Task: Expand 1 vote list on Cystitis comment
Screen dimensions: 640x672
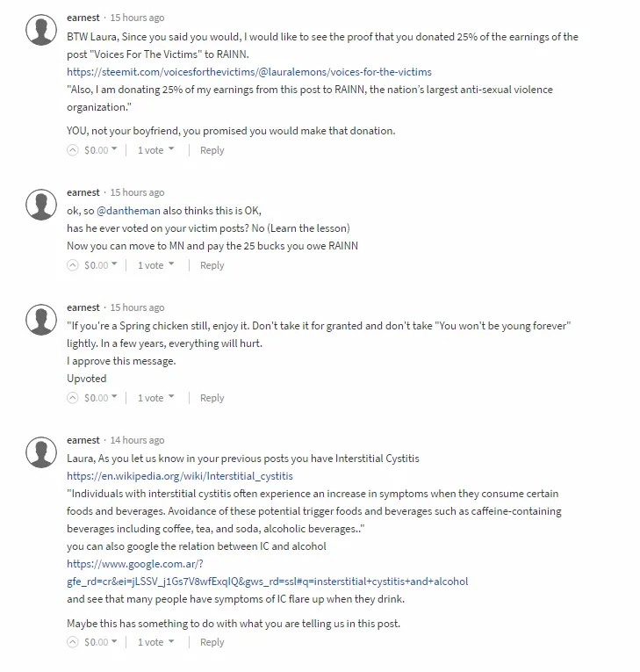Action: click(156, 642)
